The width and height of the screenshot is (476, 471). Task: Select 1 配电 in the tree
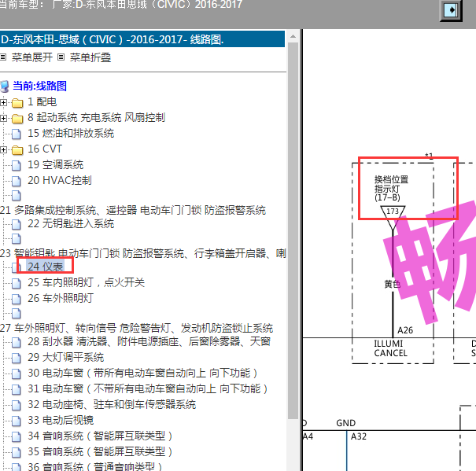pyautogui.click(x=42, y=102)
